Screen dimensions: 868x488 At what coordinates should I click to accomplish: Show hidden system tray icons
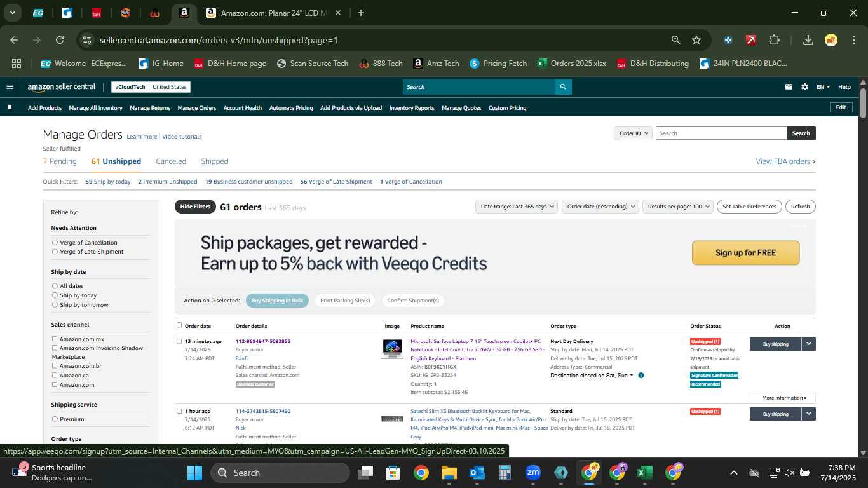[734, 473]
